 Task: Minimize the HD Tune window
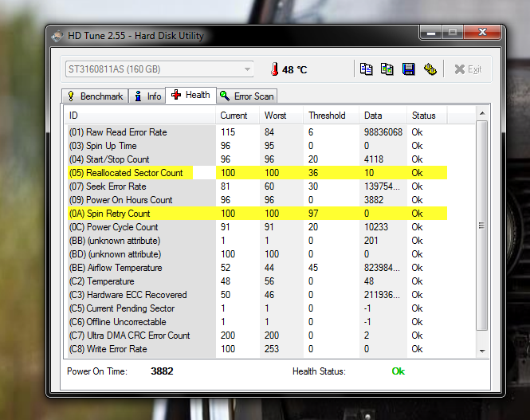[x=431, y=33]
